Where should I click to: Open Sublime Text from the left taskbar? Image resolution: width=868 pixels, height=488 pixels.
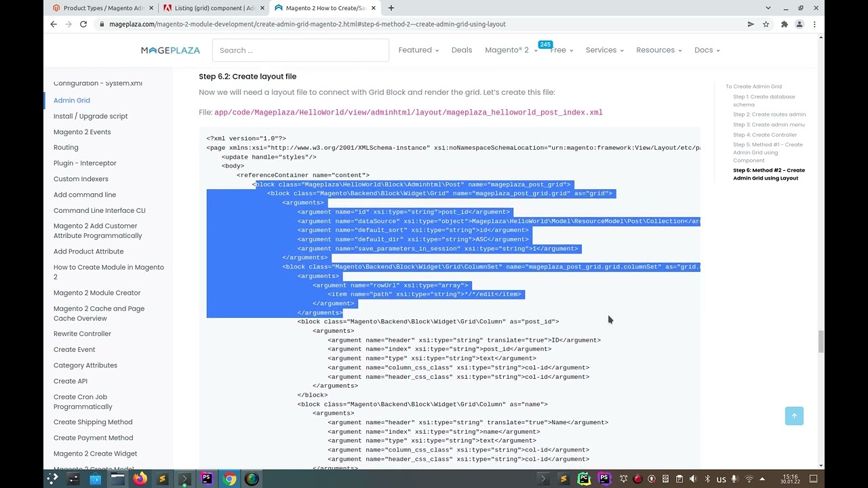pyautogui.click(x=162, y=479)
